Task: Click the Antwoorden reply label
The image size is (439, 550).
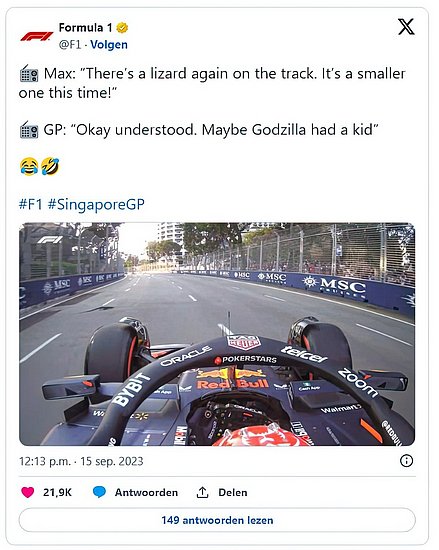Action: coord(146,492)
